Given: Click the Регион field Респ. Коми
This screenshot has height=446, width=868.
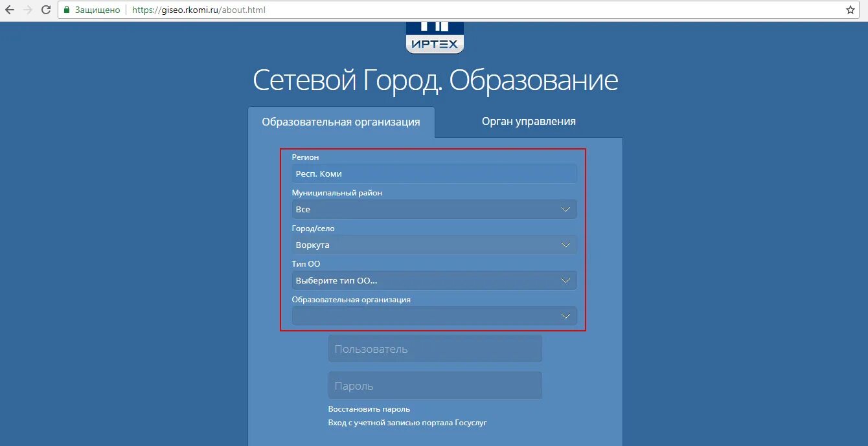Looking at the screenshot, I should coord(434,173).
